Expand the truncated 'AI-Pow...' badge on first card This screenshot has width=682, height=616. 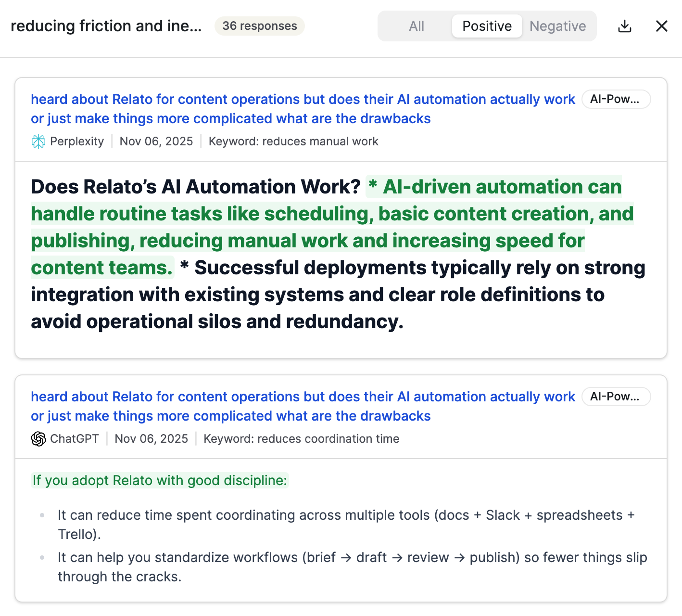coord(616,99)
